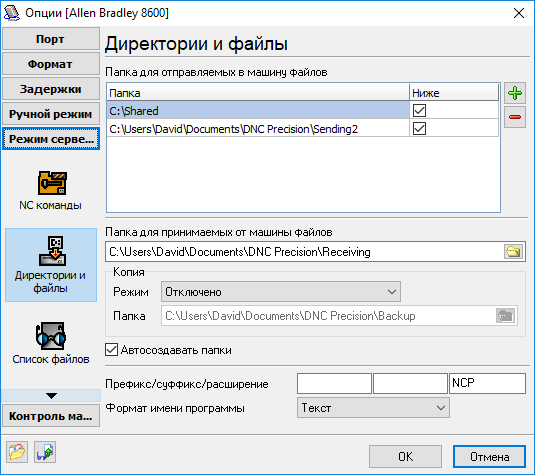Screen dimensions: 535x475
Task: Switch to the Порт tab
Action: click(51, 39)
